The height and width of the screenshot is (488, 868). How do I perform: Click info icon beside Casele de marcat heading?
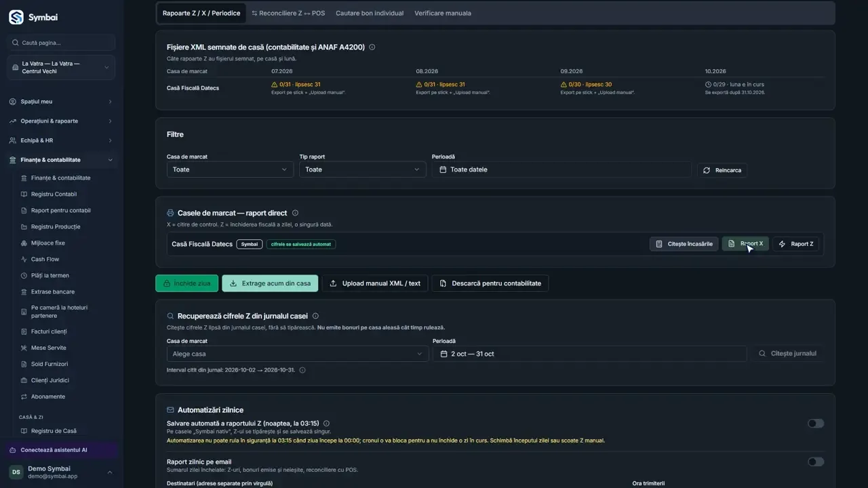[295, 213]
